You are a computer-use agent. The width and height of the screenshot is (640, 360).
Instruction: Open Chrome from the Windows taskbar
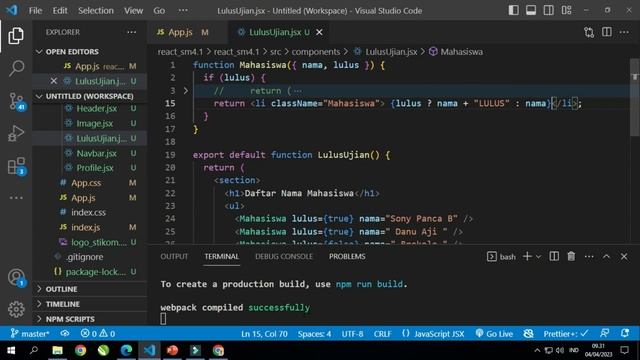click(80, 351)
